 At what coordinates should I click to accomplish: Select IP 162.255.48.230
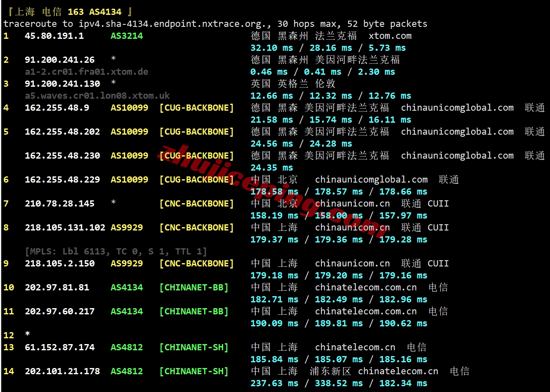[62, 156]
